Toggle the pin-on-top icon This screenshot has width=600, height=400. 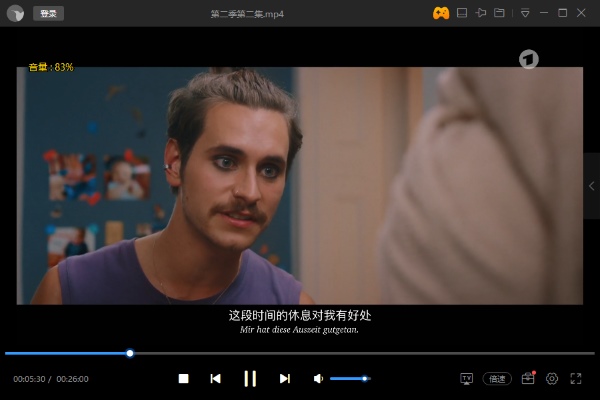click(x=481, y=13)
